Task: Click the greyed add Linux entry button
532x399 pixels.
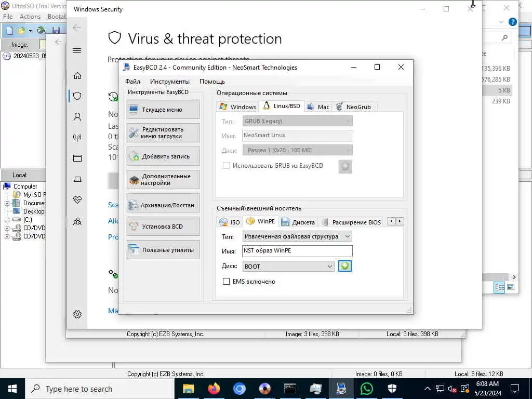Action: pos(345,167)
